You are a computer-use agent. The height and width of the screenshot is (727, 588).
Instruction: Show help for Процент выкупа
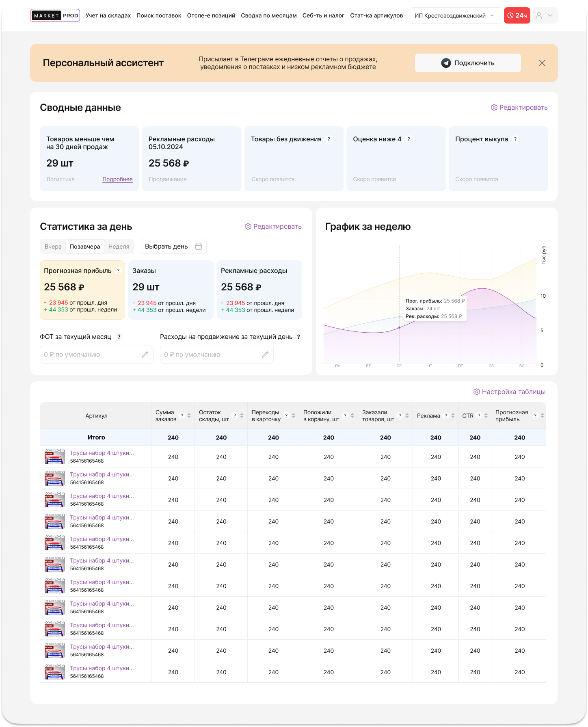click(x=515, y=139)
